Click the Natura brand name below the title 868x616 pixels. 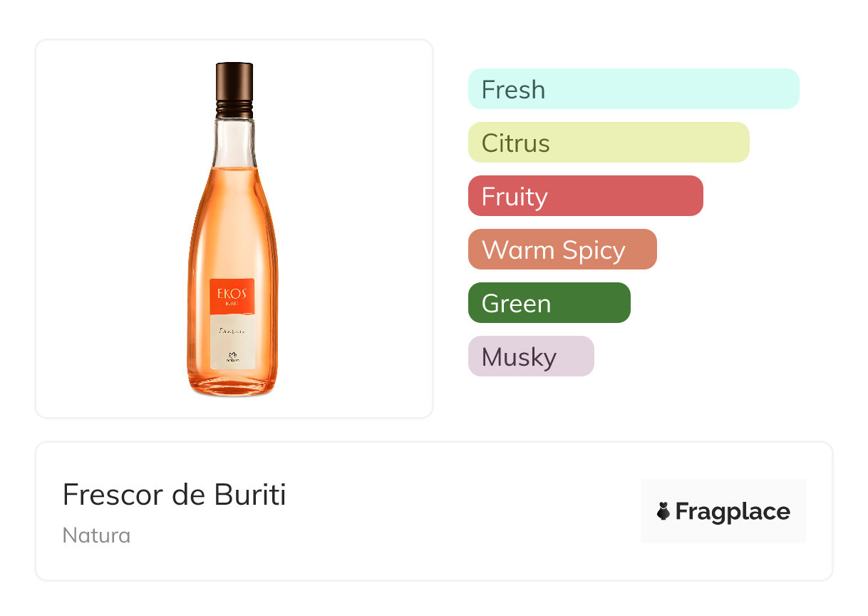pos(96,535)
